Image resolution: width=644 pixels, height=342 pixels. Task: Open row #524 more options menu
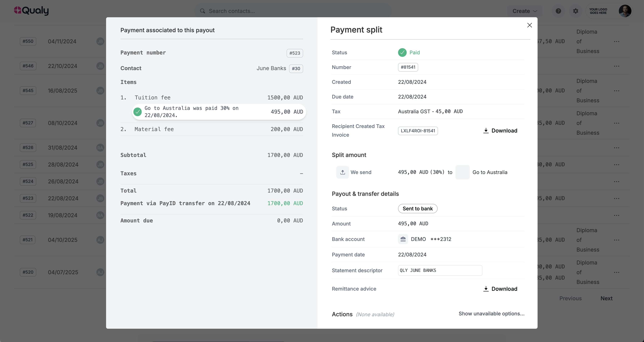point(616,181)
